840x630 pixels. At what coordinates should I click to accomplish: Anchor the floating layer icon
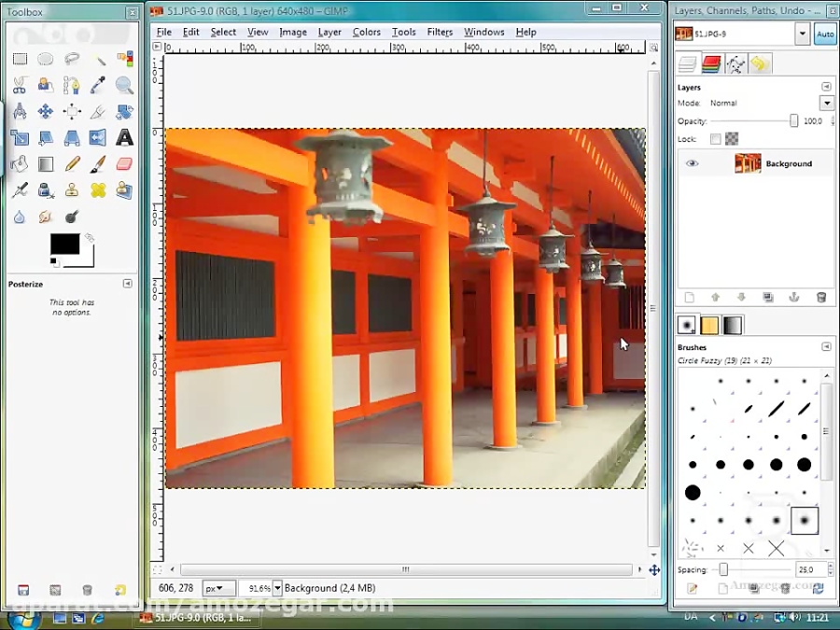(x=794, y=298)
